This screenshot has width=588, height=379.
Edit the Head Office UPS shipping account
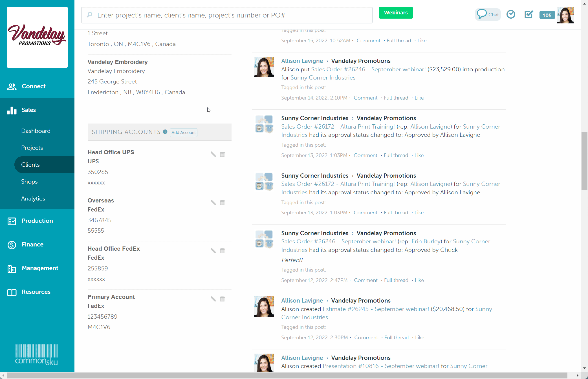point(213,154)
